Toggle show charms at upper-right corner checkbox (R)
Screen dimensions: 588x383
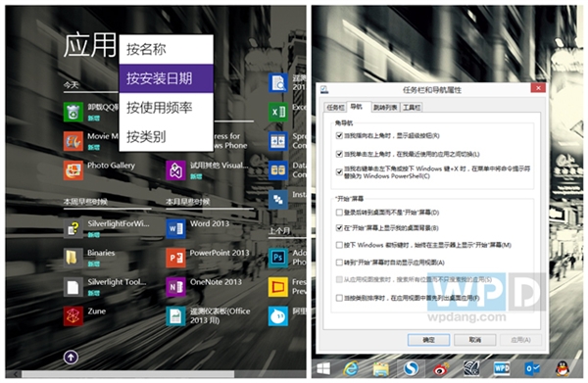click(339, 135)
